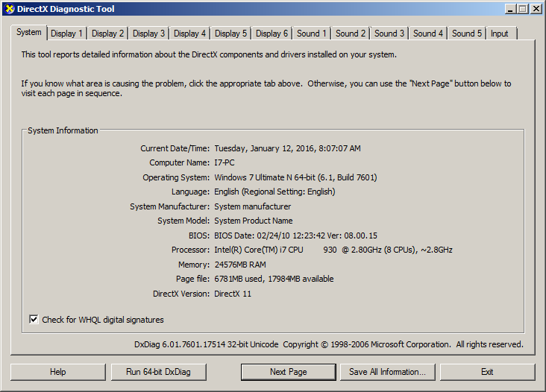
Task: Open the Display 5 tab
Action: click(230, 34)
